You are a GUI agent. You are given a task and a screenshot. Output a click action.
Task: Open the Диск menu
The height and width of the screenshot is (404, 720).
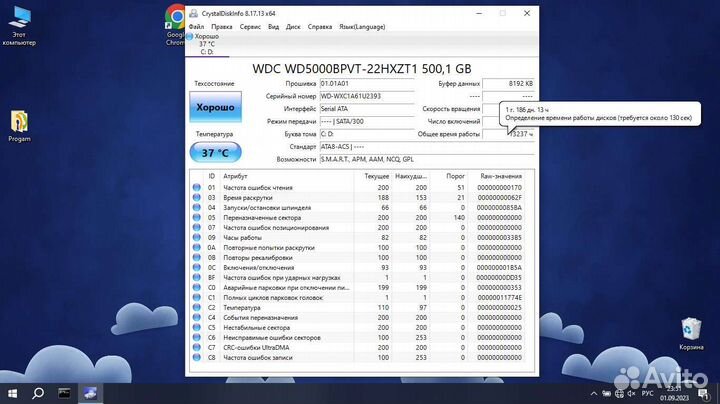pyautogui.click(x=293, y=27)
